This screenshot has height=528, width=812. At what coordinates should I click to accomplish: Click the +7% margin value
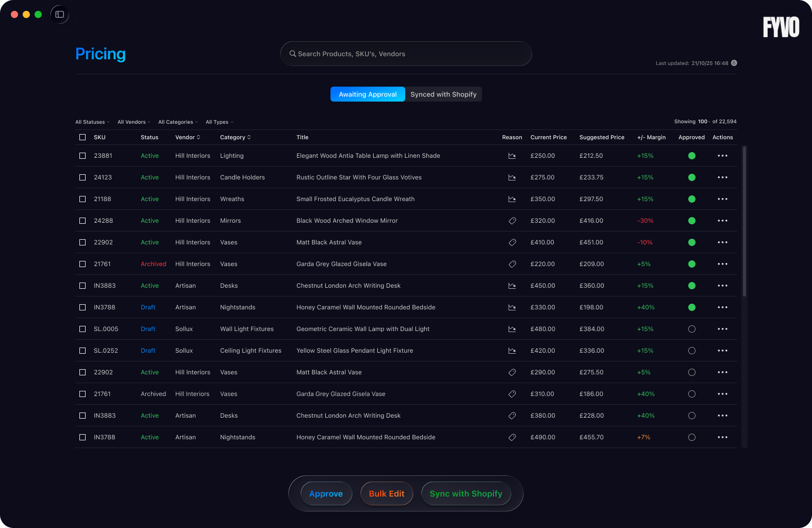coord(644,437)
